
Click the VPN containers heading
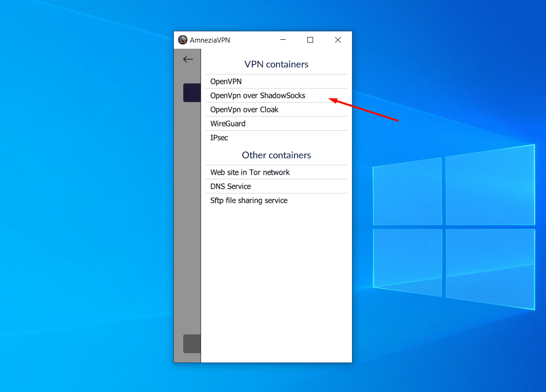[276, 64]
